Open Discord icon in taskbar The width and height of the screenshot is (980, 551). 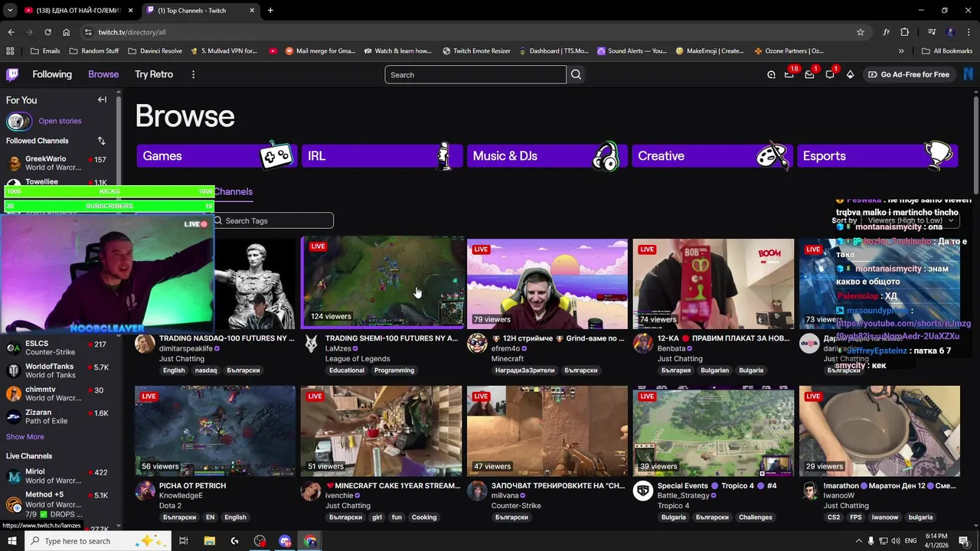tap(285, 541)
